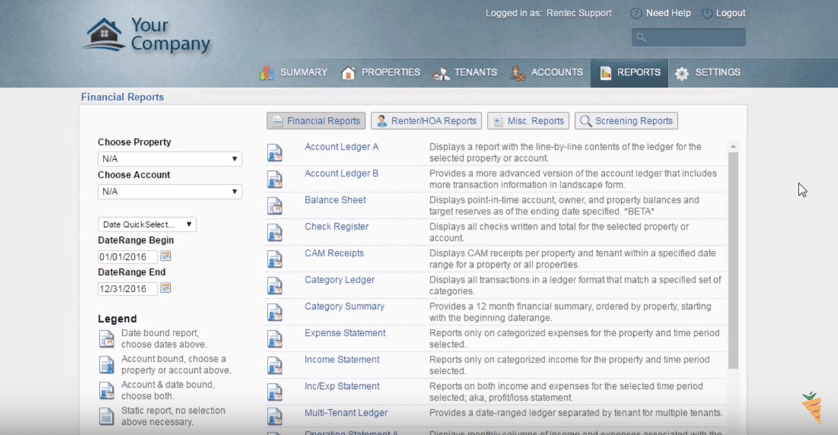
Task: Open calendar picker for DateRange Begin
Action: [x=166, y=256]
